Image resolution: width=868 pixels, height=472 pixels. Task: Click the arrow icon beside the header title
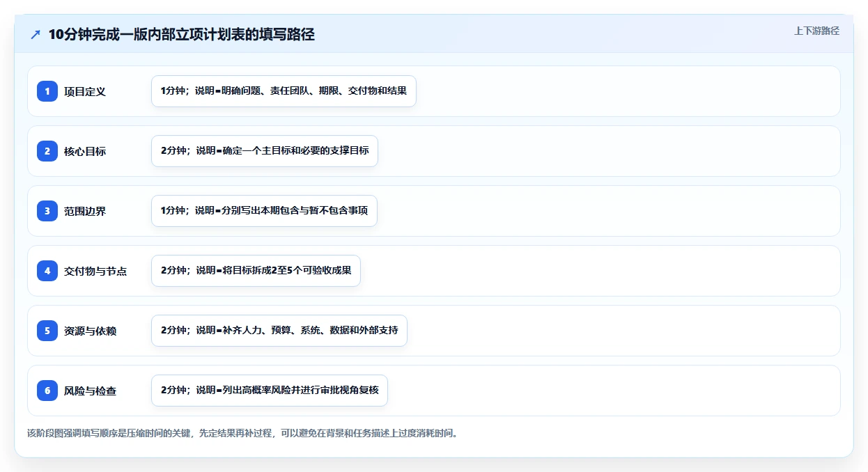pos(36,35)
